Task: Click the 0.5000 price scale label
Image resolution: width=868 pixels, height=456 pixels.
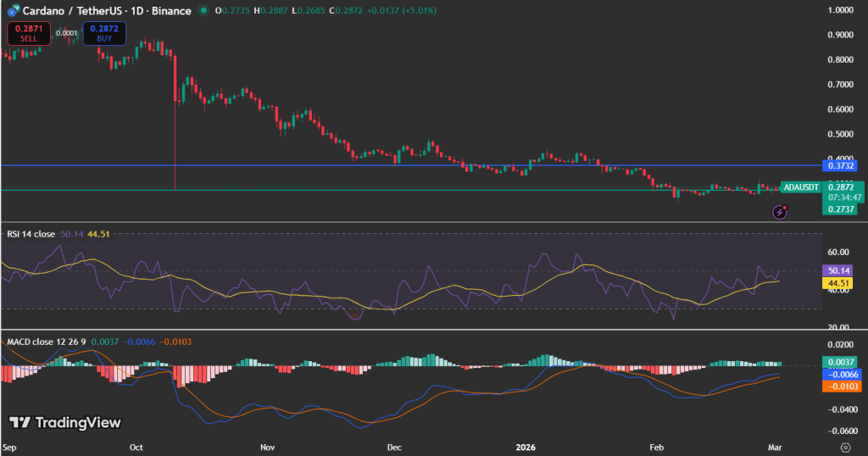Action: click(840, 135)
